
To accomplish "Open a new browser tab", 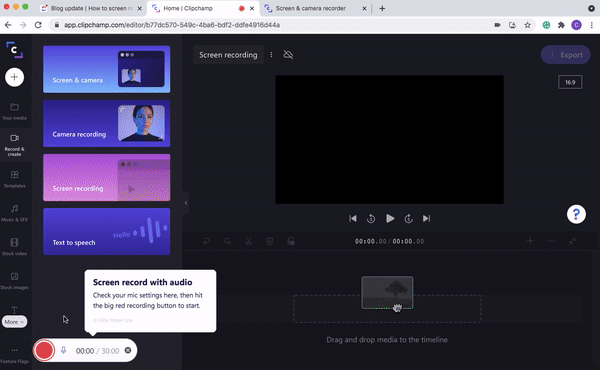I will tap(382, 8).
